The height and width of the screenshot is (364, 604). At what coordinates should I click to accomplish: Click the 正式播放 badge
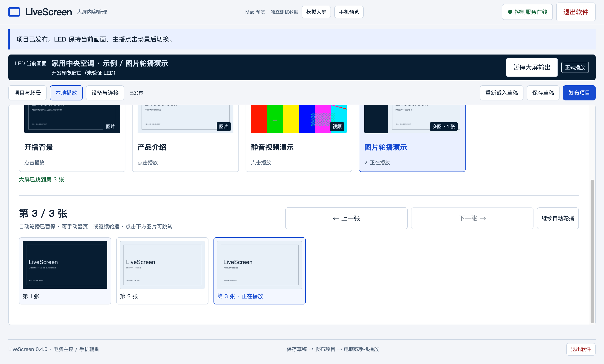[x=575, y=67]
